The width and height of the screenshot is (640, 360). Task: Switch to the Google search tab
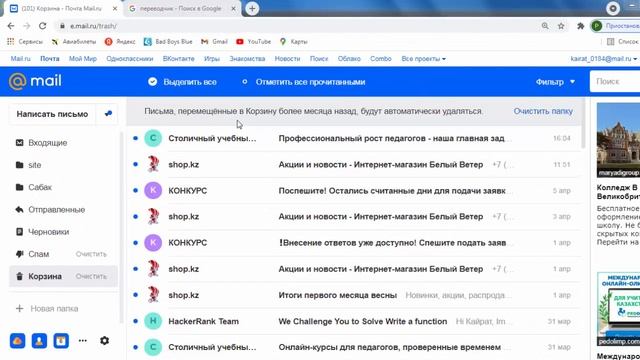(x=180, y=9)
